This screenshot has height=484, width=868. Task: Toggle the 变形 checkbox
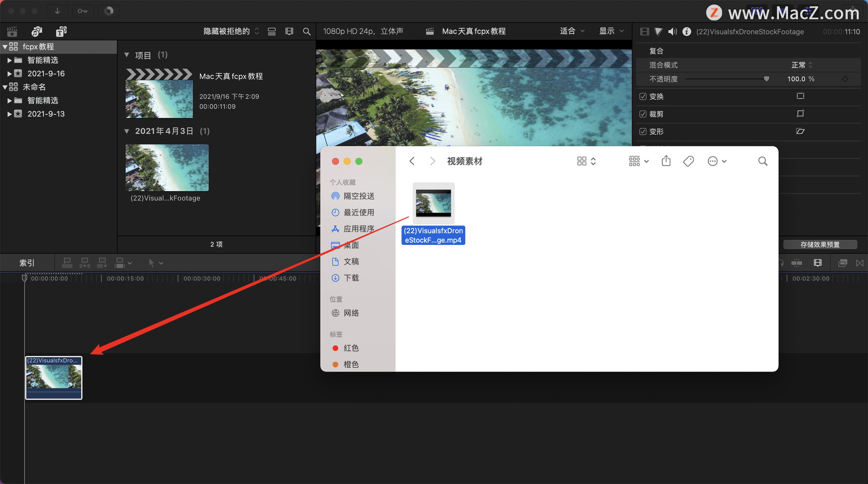643,132
